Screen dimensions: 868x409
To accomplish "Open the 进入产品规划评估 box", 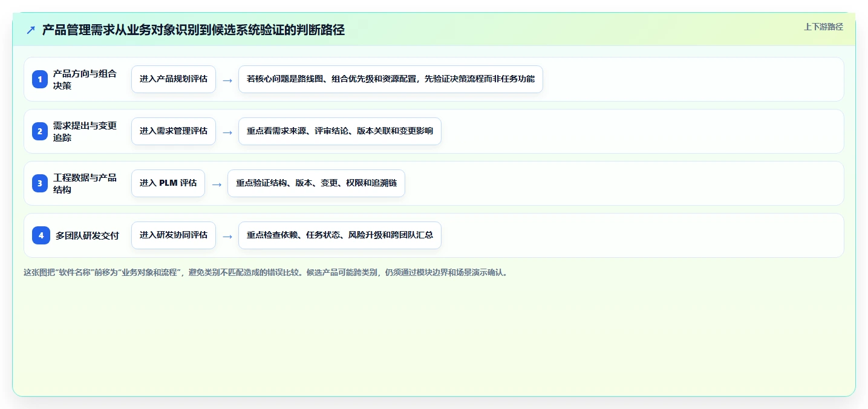I will pyautogui.click(x=174, y=79).
